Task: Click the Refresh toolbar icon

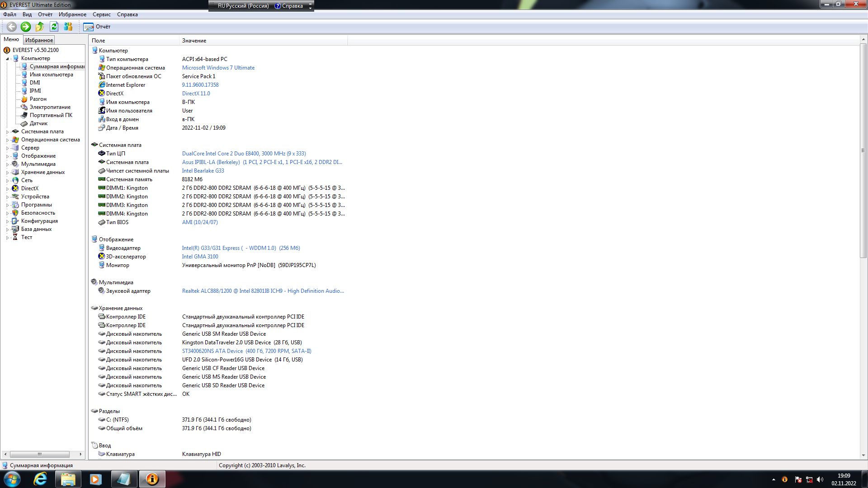Action: (x=54, y=27)
